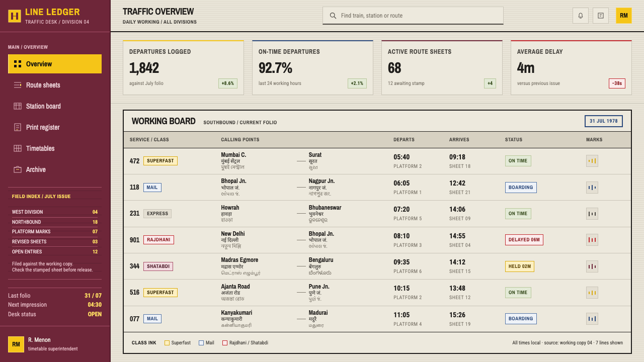The width and height of the screenshot is (644, 362).
Task: Click the Superfast ink swatch in legend
Action: point(167,343)
